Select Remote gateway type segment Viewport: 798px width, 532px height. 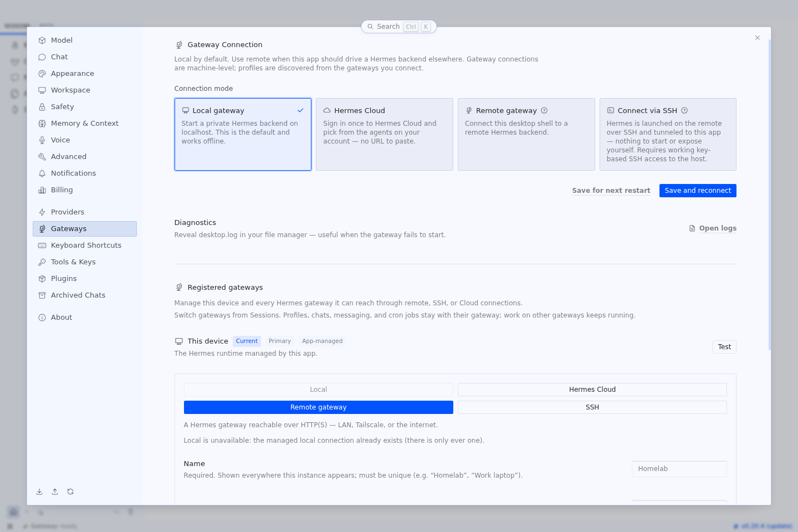(x=319, y=407)
